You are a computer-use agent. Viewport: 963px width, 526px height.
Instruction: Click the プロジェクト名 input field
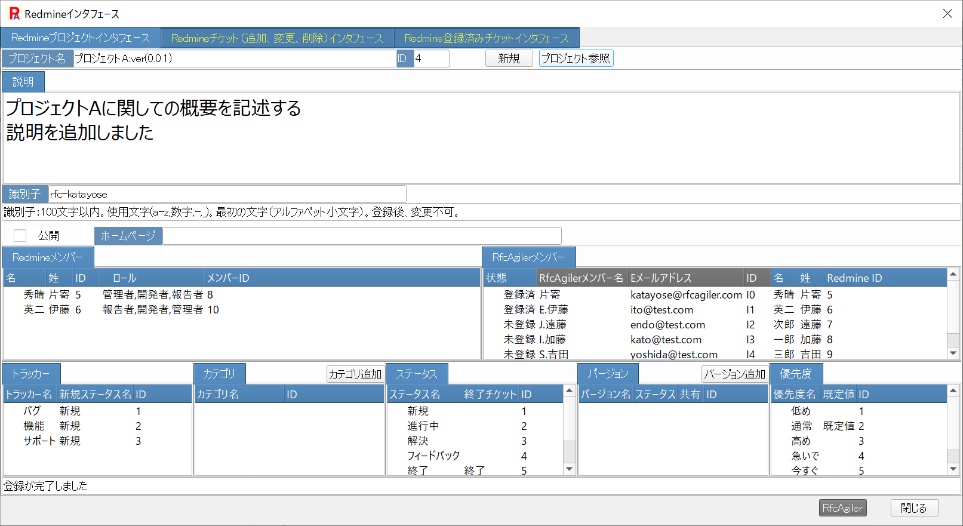click(x=235, y=58)
